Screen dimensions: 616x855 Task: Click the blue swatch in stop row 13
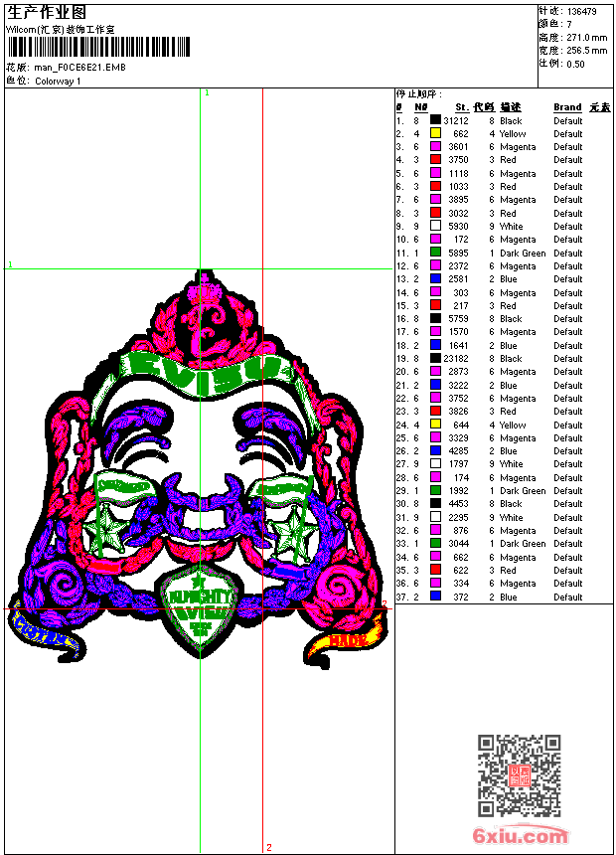(x=435, y=278)
